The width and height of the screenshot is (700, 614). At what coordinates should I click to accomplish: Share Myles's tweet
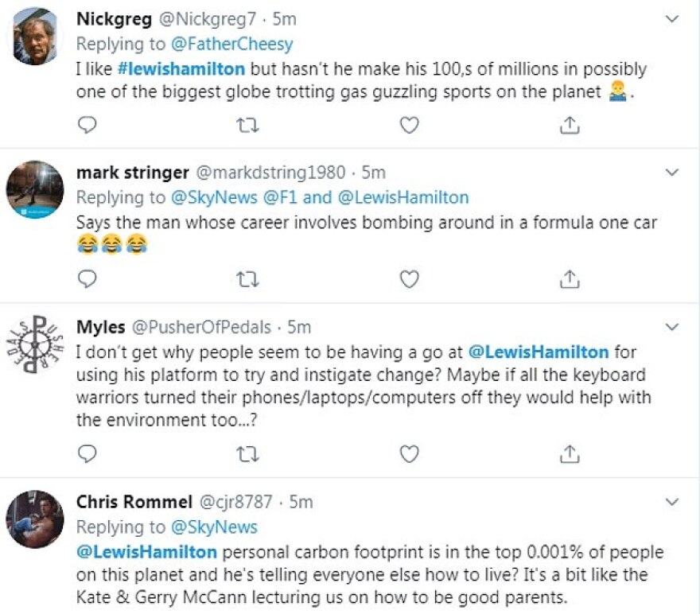tap(570, 453)
